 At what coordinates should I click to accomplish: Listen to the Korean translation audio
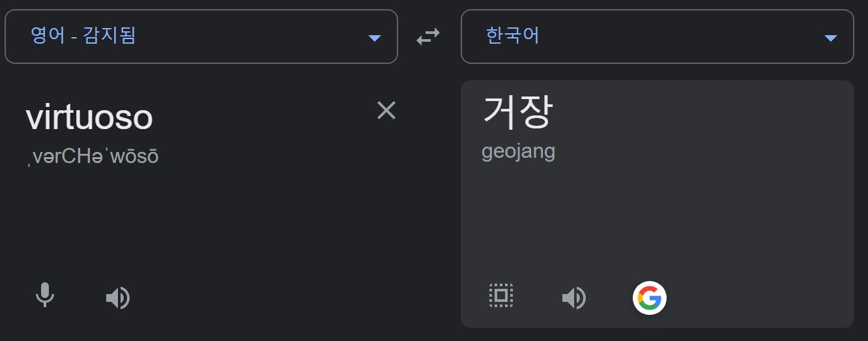pyautogui.click(x=574, y=299)
